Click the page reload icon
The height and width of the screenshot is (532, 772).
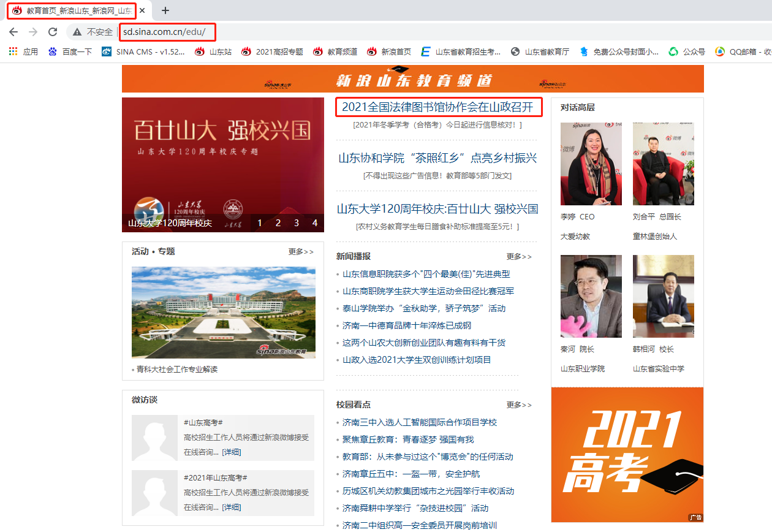[53, 32]
